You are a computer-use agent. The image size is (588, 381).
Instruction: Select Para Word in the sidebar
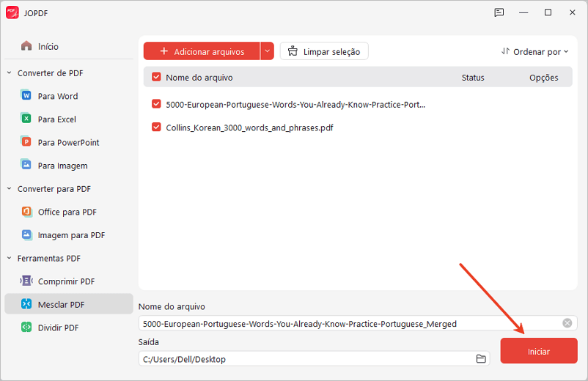(69, 96)
